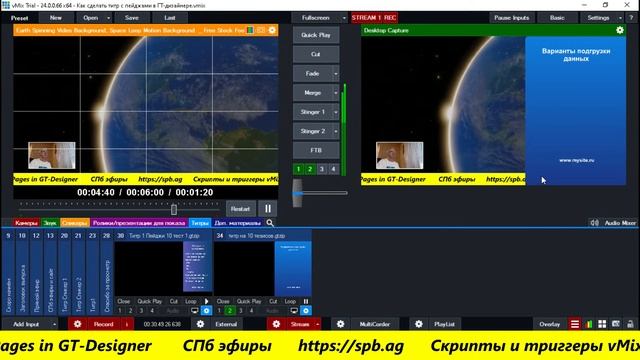
Task: Open the MultiCorder settings gear
Action: (x=340, y=324)
